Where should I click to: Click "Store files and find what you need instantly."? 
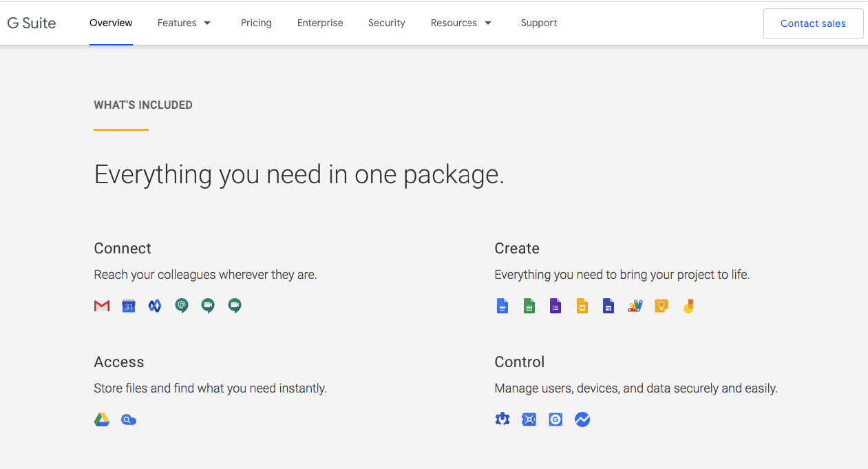tap(211, 388)
